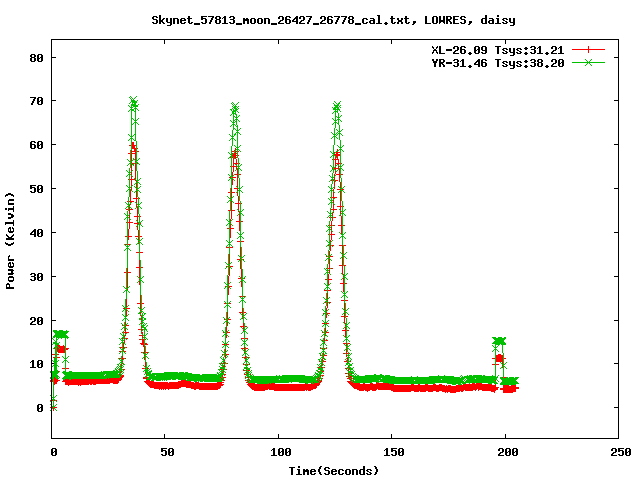Viewport: 640px width, 480px height.
Task: Click the y-axis tick label 50
Action: coord(36,189)
